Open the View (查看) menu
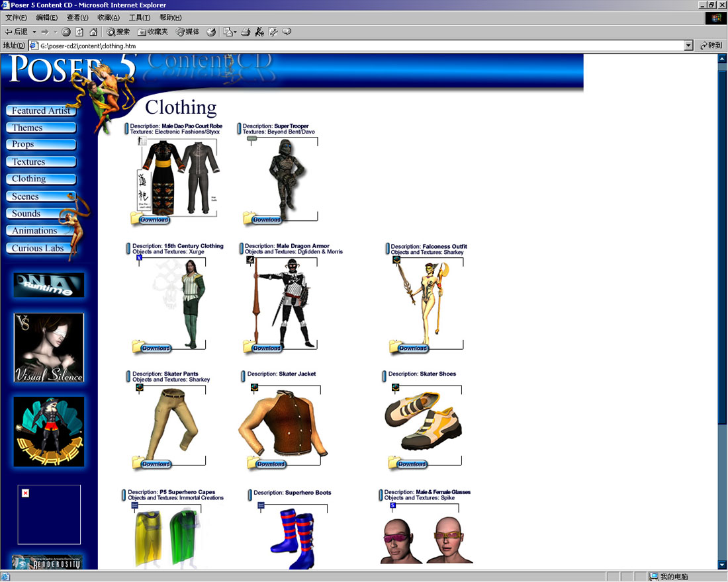The image size is (728, 582). pyautogui.click(x=77, y=18)
